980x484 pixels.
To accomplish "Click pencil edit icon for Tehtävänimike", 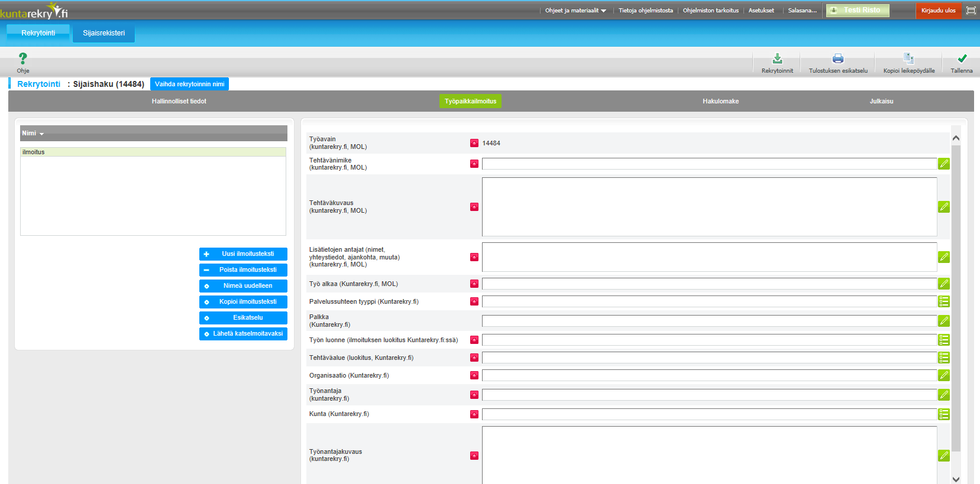I will (x=944, y=164).
